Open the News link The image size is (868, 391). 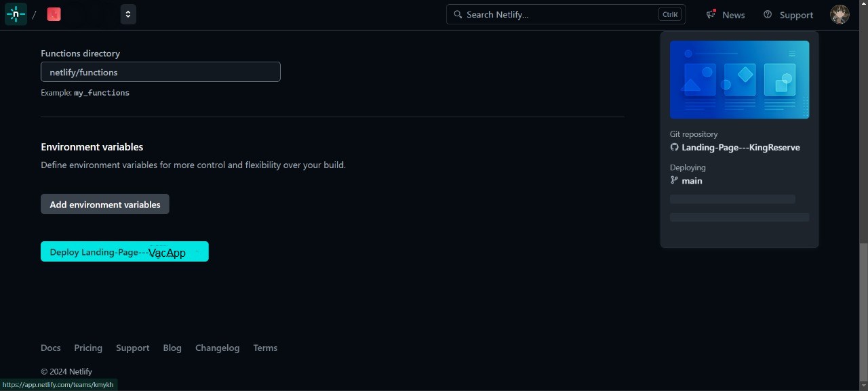pyautogui.click(x=733, y=15)
